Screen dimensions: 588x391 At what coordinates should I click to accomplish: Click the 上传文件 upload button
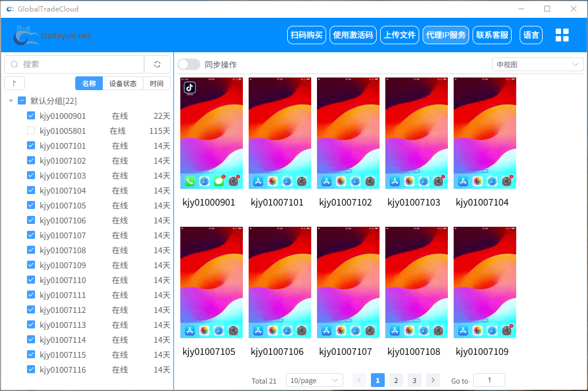click(399, 34)
